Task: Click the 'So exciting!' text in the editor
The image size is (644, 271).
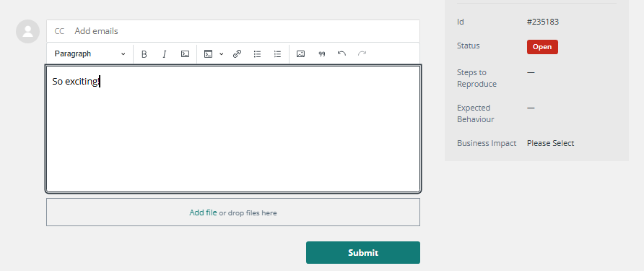Action: tap(76, 82)
